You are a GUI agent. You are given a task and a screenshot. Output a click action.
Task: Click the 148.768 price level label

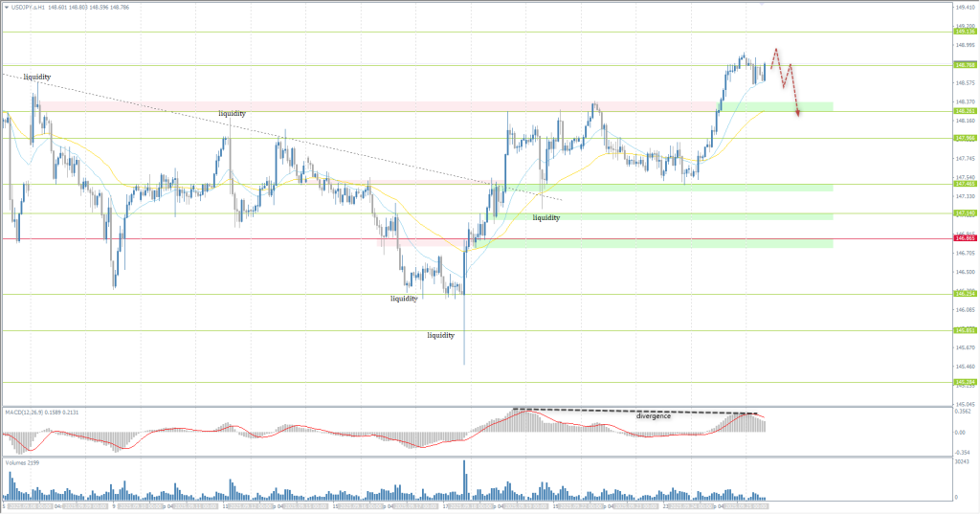click(x=964, y=65)
